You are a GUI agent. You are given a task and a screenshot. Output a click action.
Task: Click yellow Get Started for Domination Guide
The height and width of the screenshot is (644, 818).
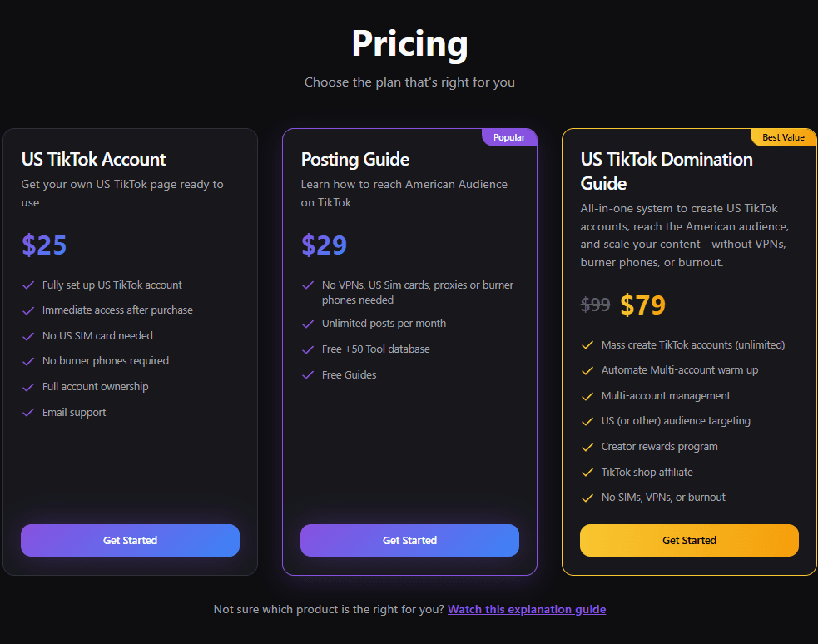[x=689, y=540]
